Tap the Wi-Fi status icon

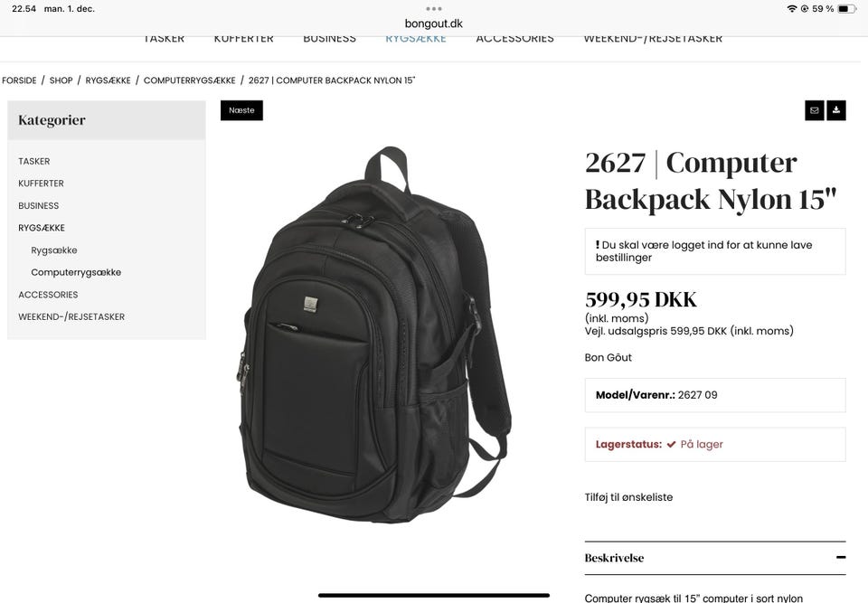point(792,9)
